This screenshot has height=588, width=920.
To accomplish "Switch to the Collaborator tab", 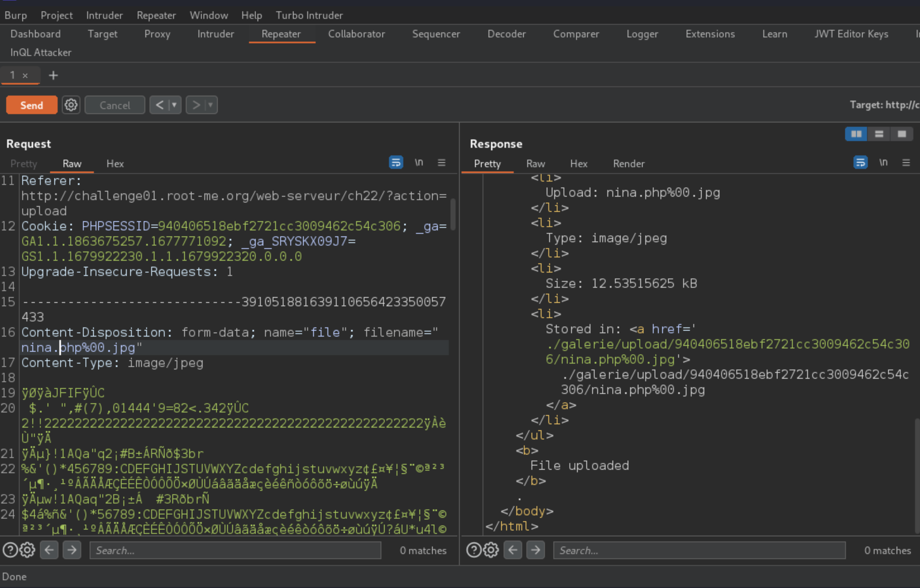I will click(x=356, y=34).
